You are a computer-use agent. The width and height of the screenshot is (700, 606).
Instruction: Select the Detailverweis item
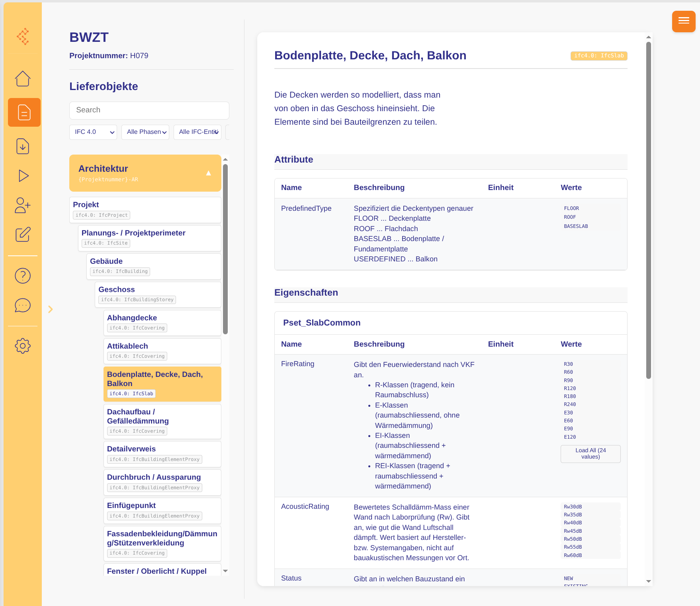click(162, 454)
